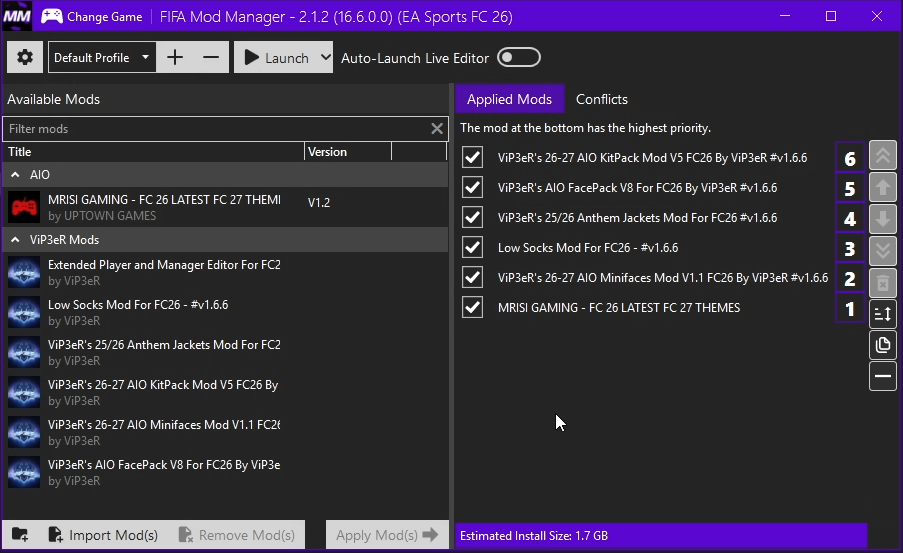The image size is (903, 553).
Task: Select Low Socks Mod title in Available Mods
Action: click(x=138, y=305)
